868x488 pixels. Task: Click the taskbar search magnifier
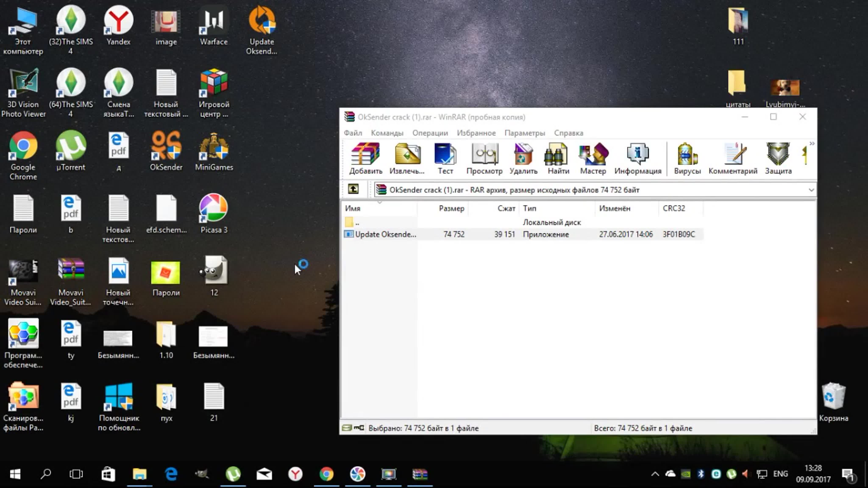click(46, 474)
